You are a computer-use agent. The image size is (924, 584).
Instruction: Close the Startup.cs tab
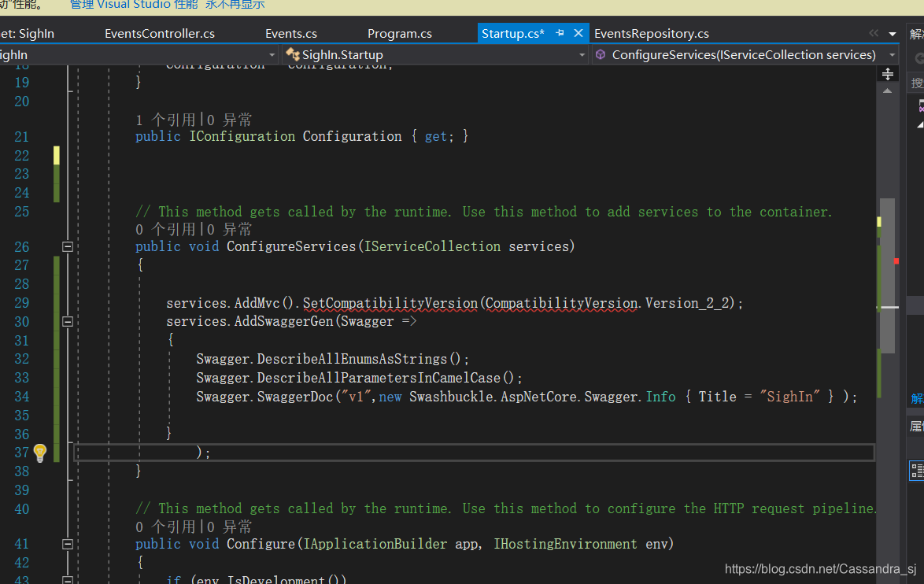[x=578, y=33]
